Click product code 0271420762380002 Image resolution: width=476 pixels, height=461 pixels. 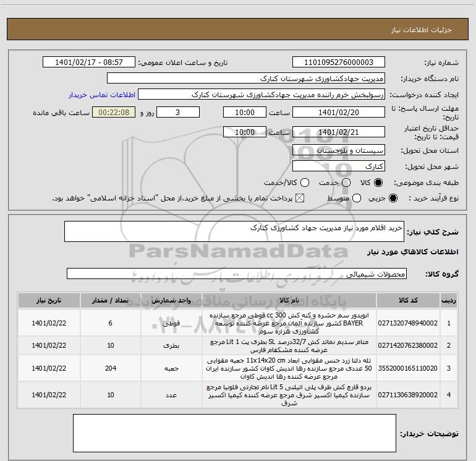coord(408,345)
